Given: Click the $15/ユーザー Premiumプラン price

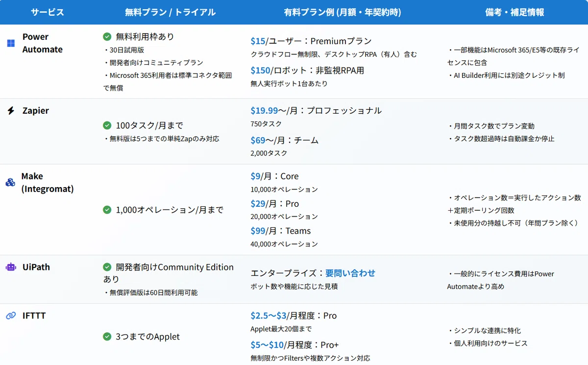Looking at the screenshot, I should click(x=311, y=41).
